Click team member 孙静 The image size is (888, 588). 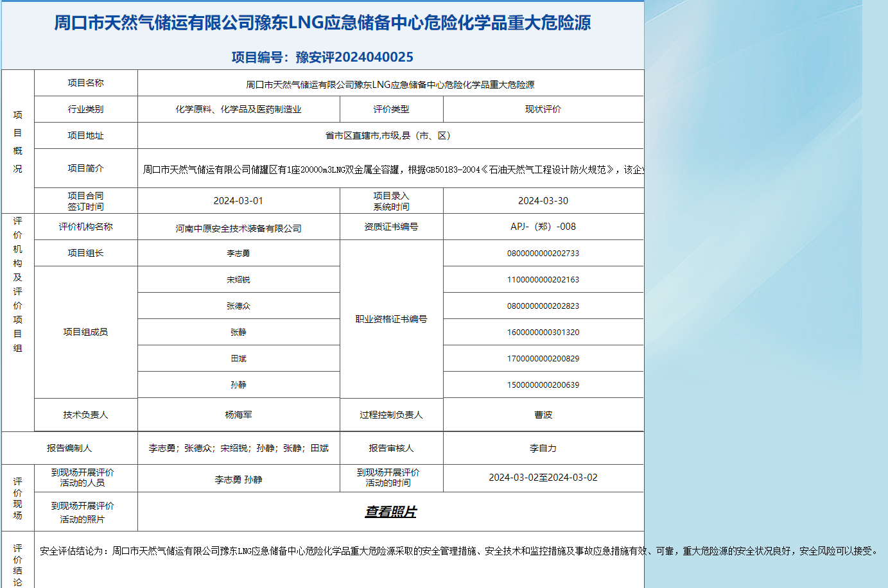(x=238, y=385)
